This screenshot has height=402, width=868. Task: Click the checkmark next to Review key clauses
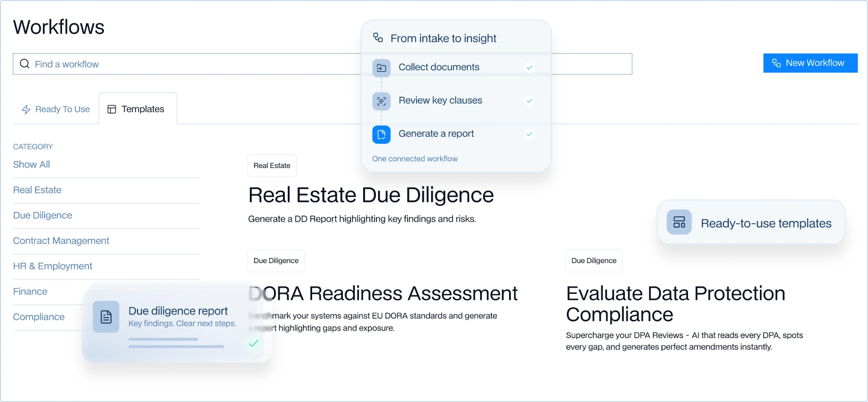coord(529,101)
